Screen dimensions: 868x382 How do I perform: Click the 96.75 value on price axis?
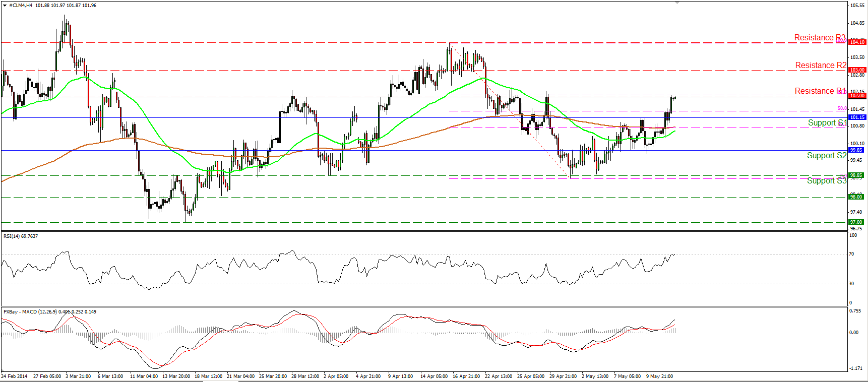click(856, 229)
